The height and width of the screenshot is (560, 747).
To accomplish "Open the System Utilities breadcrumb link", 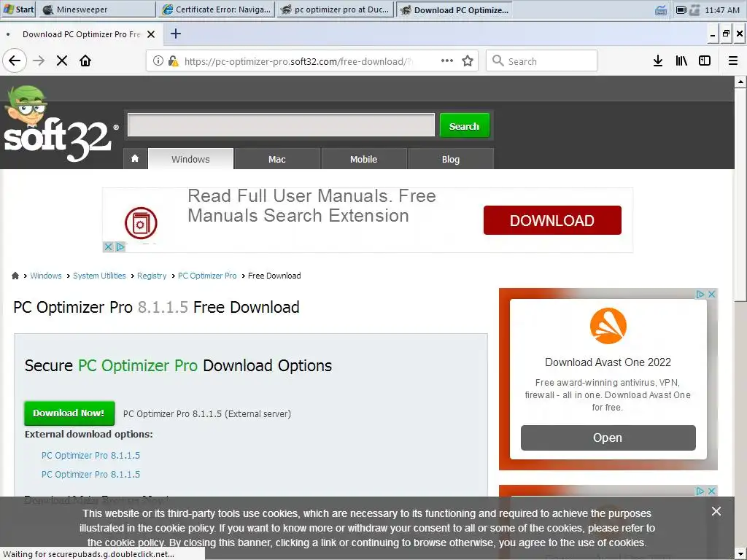I will coord(99,276).
